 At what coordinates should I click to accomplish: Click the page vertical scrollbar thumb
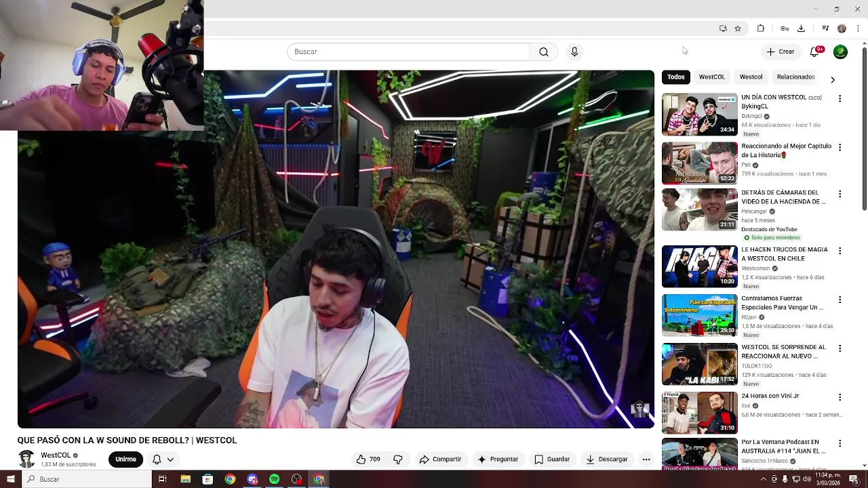click(864, 129)
